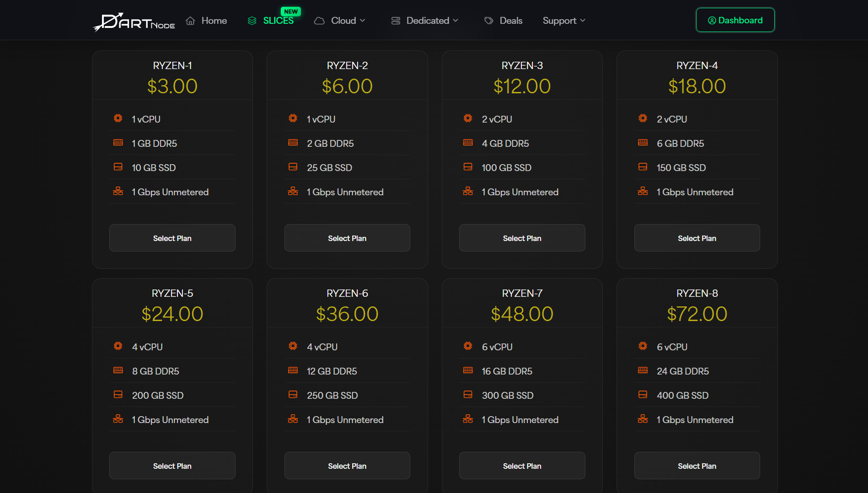Viewport: 868px width, 493px height.
Task: Open the Dashboard button
Action: point(735,20)
